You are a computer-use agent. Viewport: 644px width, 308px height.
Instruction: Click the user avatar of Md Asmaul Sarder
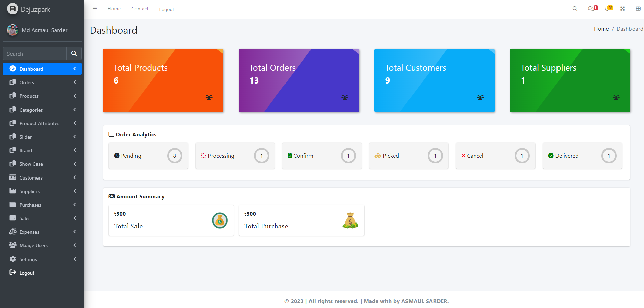13,30
